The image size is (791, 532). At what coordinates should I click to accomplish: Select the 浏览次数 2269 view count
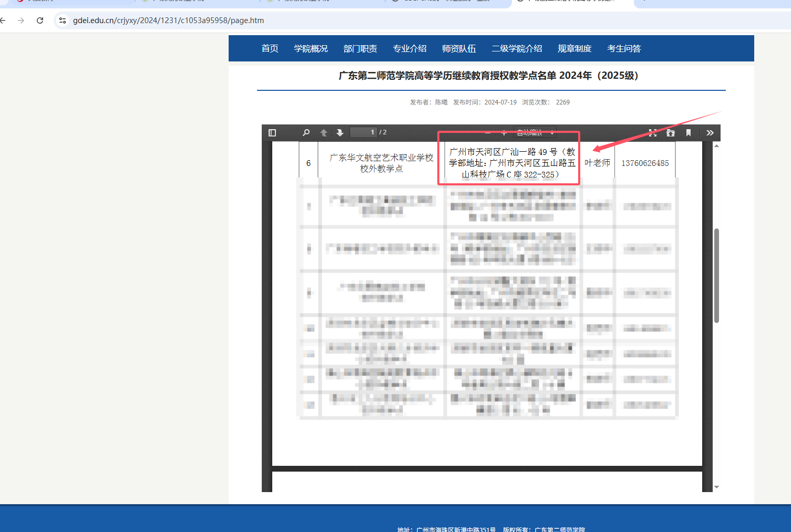[546, 102]
